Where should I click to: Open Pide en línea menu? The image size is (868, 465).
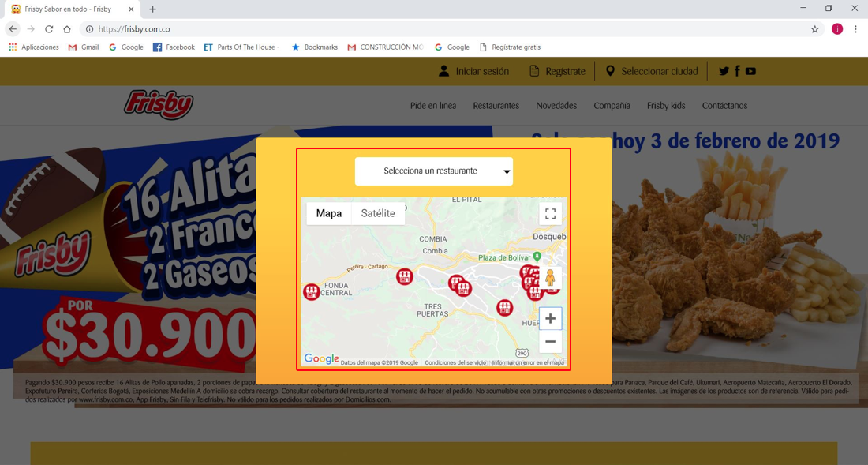click(x=433, y=105)
